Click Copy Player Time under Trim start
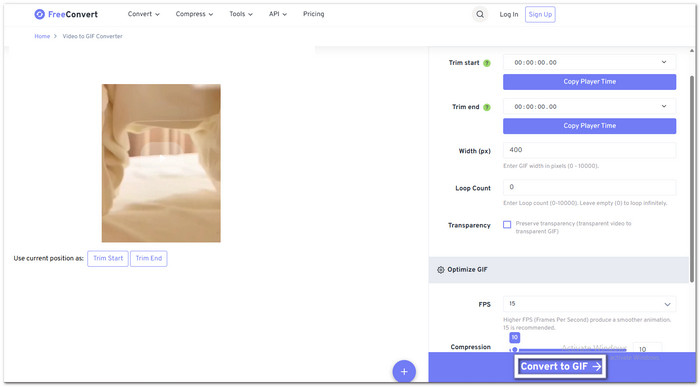 click(589, 82)
